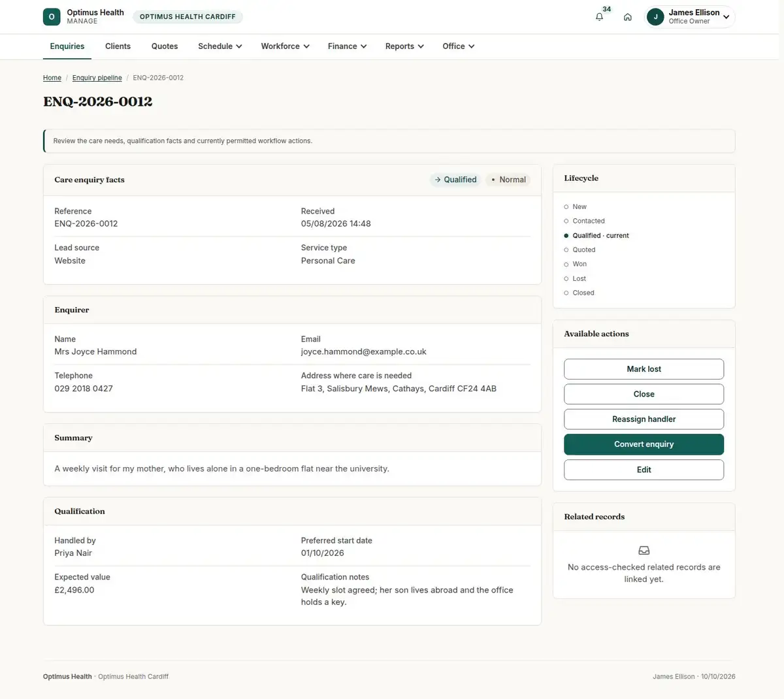The image size is (784, 699).
Task: Click the Close action button
Action: (x=644, y=394)
